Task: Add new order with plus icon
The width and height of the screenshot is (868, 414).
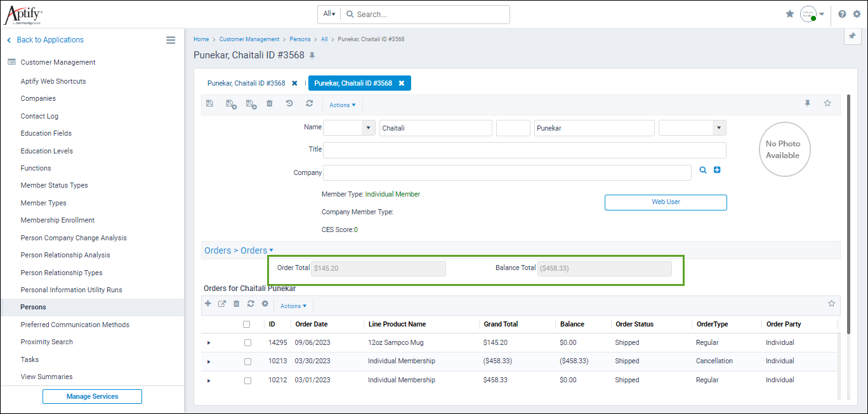Action: pyautogui.click(x=207, y=304)
